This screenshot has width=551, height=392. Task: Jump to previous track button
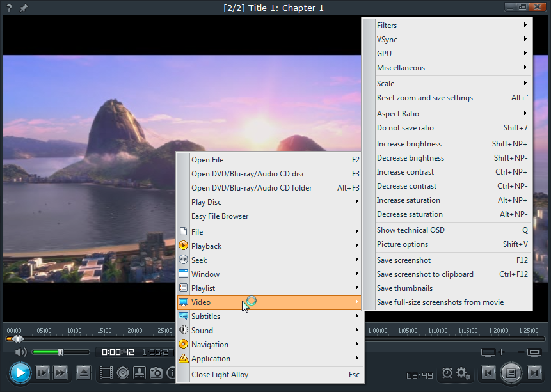(x=488, y=373)
